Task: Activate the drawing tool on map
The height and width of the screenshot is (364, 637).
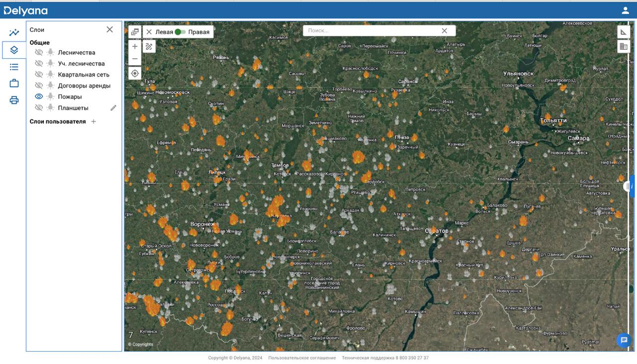Action: [149, 47]
